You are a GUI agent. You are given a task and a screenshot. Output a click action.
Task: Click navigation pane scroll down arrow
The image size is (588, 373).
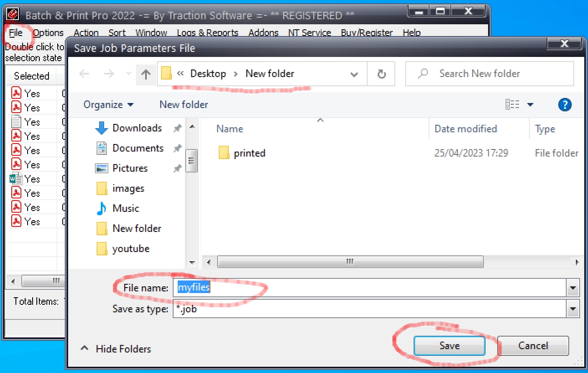(192, 262)
